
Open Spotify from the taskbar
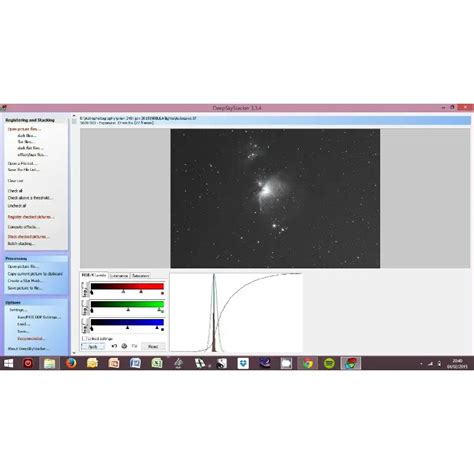point(329,363)
